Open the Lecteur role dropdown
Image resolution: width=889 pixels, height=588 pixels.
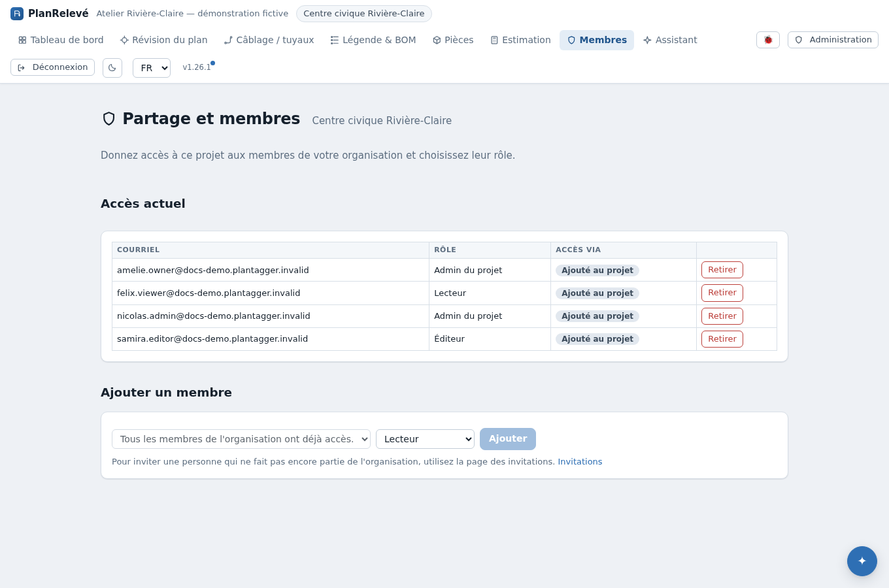coord(425,439)
